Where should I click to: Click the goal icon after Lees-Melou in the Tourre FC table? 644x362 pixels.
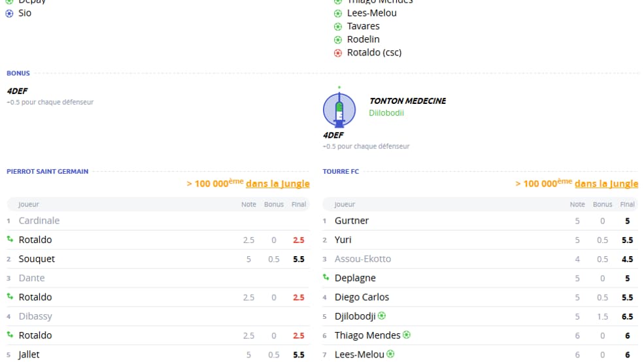(390, 354)
